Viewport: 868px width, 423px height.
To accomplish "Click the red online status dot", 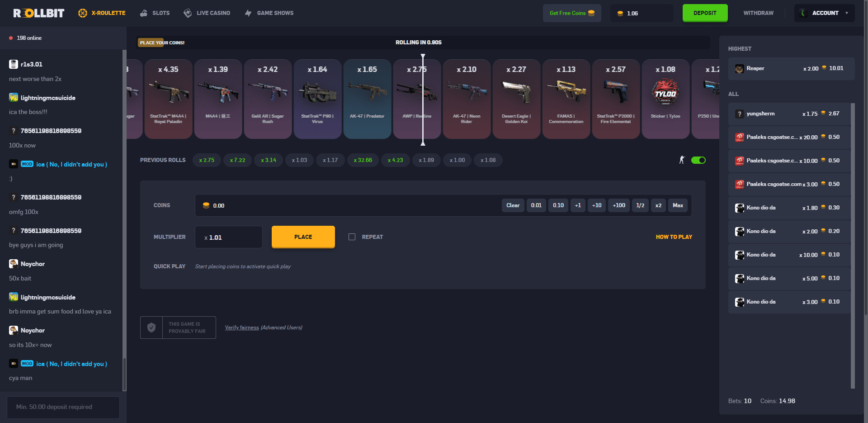I will click(x=11, y=38).
